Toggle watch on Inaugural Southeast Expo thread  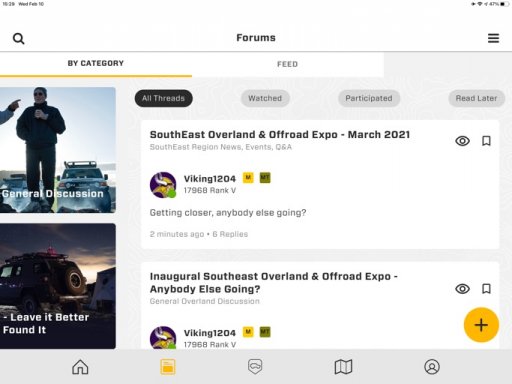(462, 289)
